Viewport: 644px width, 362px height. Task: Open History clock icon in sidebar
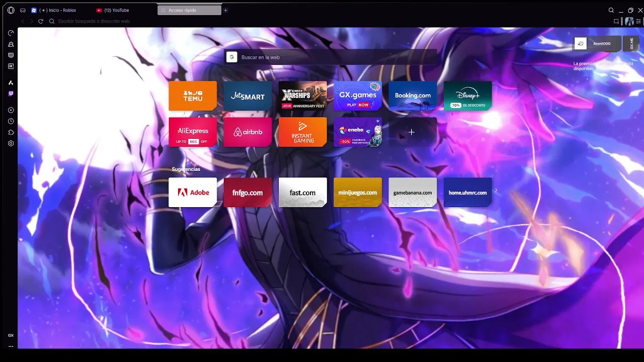pos(11,121)
